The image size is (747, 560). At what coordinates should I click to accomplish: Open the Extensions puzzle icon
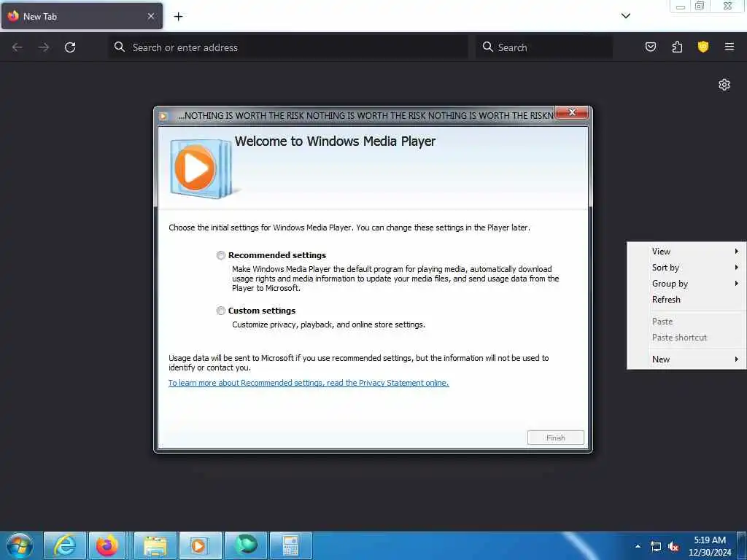677,47
